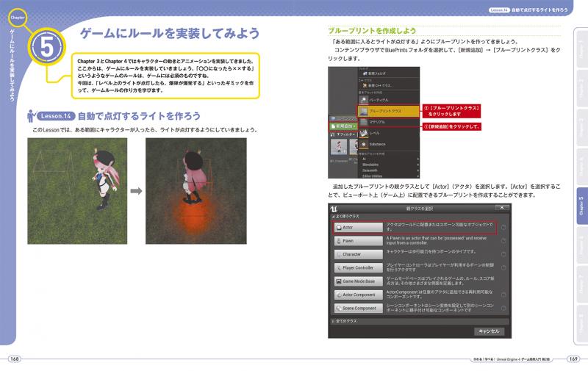
Task: Click the Pawn description text 'A Pawn is an actor'
Action: (x=437, y=240)
